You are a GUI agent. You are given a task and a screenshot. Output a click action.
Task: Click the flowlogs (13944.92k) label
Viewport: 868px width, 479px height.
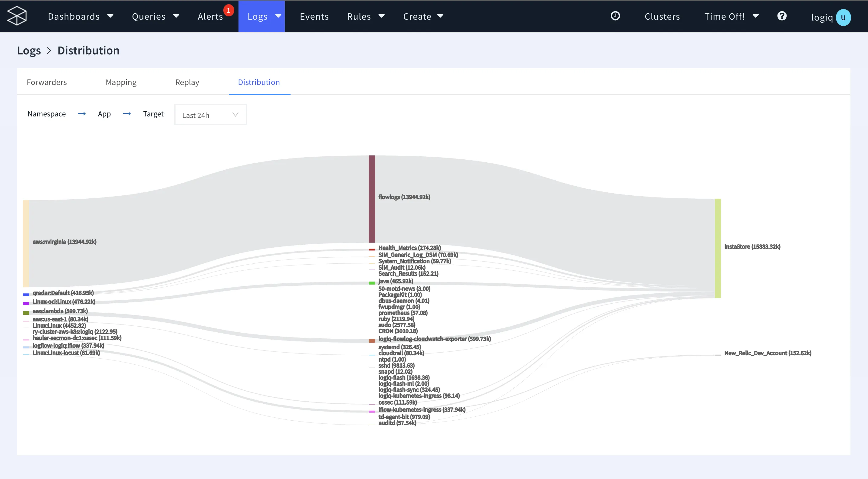point(404,197)
